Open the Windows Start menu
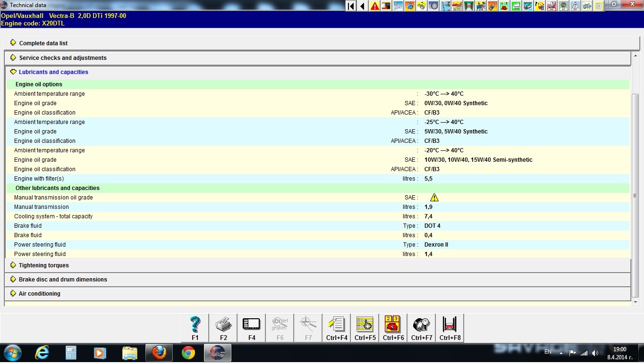Viewport: 644px width, 364px height. [13, 353]
